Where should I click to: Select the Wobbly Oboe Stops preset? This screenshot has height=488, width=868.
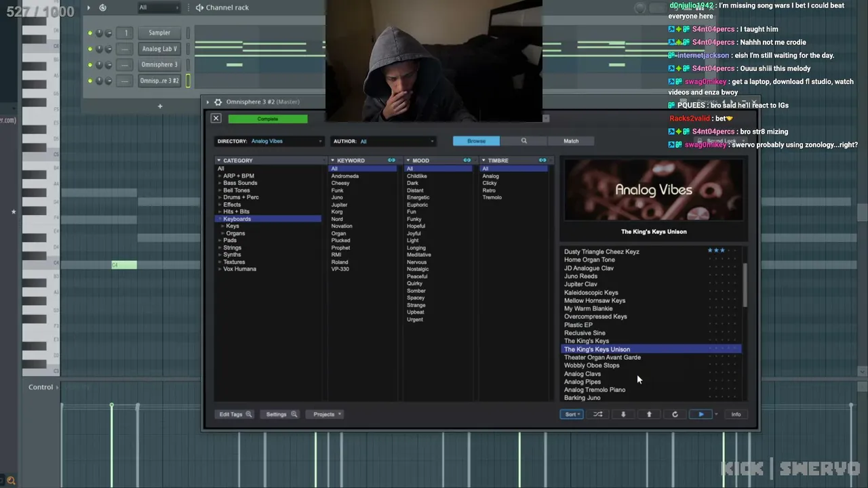(x=591, y=365)
